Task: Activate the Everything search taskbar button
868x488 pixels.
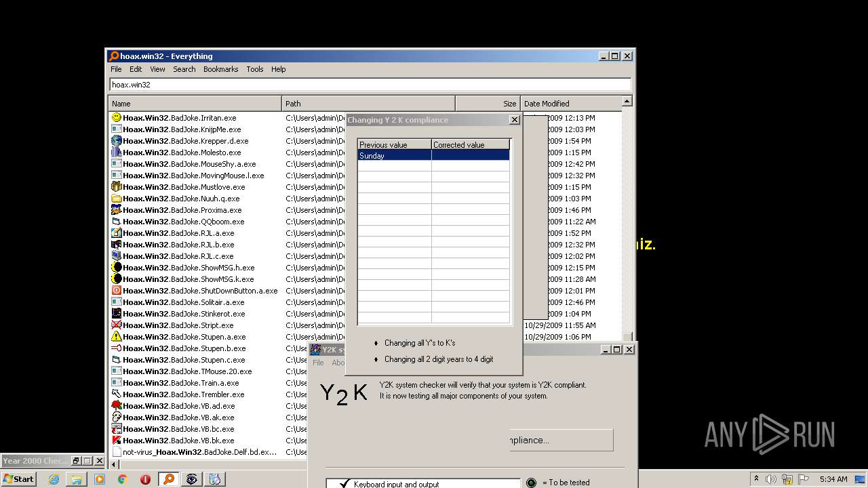Action: pos(169,479)
